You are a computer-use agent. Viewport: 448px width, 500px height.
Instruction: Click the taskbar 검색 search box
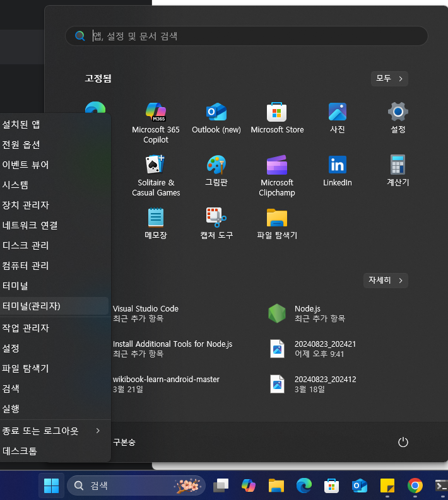point(136,485)
